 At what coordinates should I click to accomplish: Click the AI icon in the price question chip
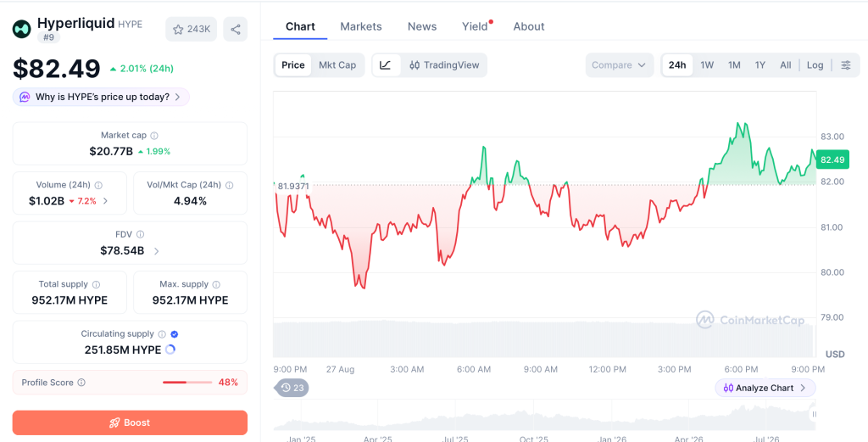click(25, 97)
